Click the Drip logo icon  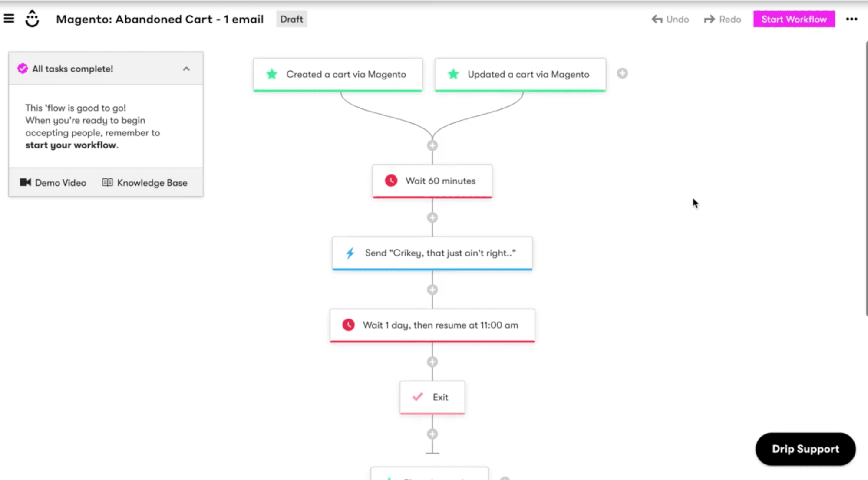pos(32,19)
